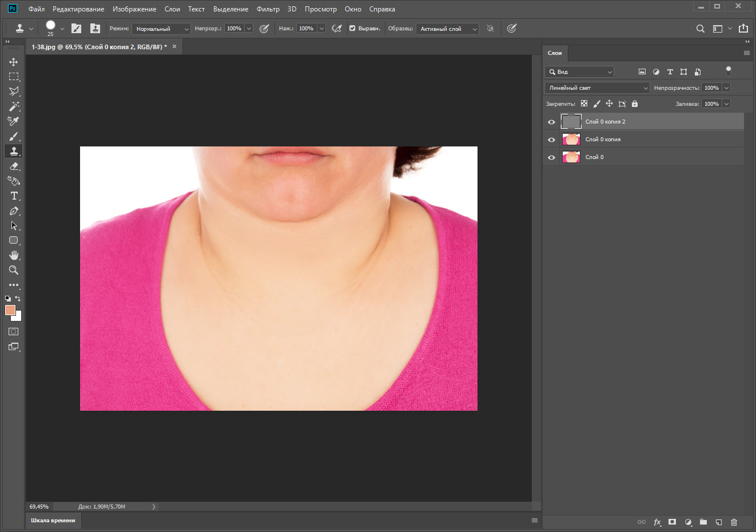Select the Hand tool
This screenshot has width=756, height=532.
tap(14, 255)
